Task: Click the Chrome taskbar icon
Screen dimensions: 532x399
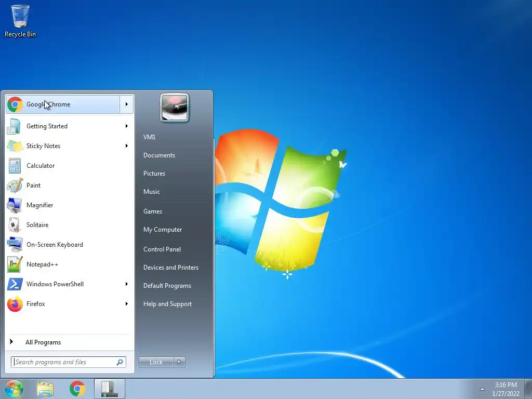Action: point(77,389)
